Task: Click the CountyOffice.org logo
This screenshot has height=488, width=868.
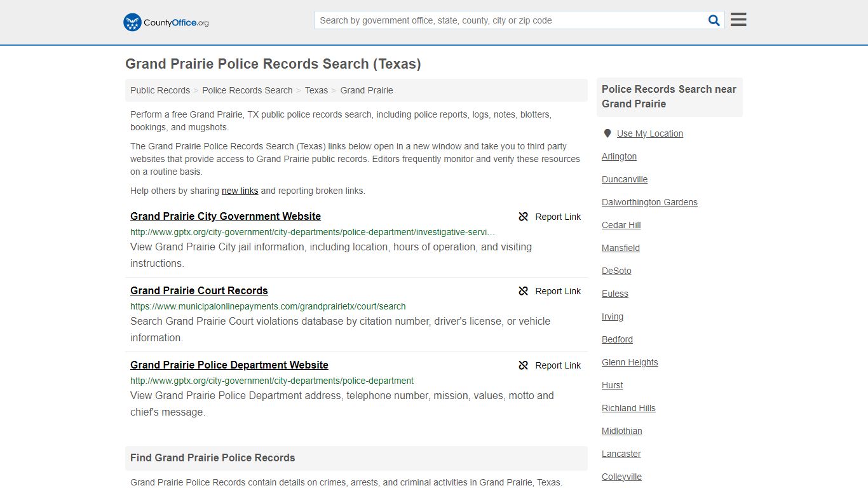Action: pos(166,22)
